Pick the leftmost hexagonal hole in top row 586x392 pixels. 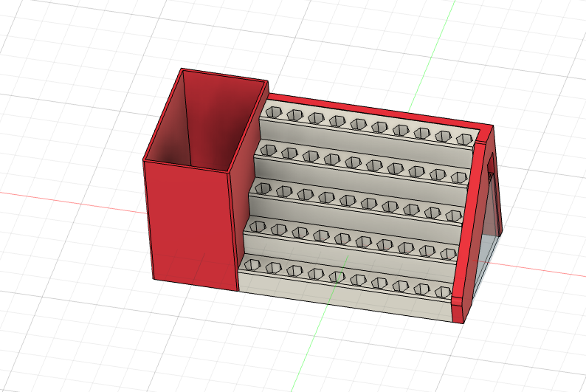(x=274, y=111)
